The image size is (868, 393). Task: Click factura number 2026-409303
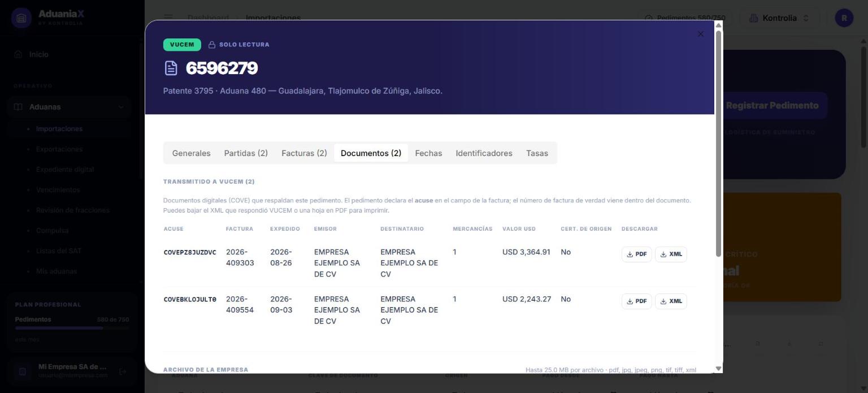(x=240, y=257)
